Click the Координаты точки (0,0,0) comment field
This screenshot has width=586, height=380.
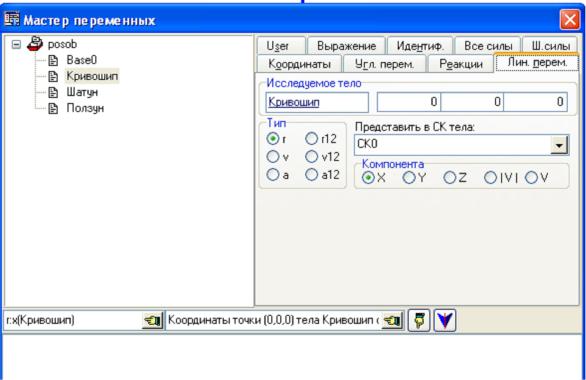274,321
